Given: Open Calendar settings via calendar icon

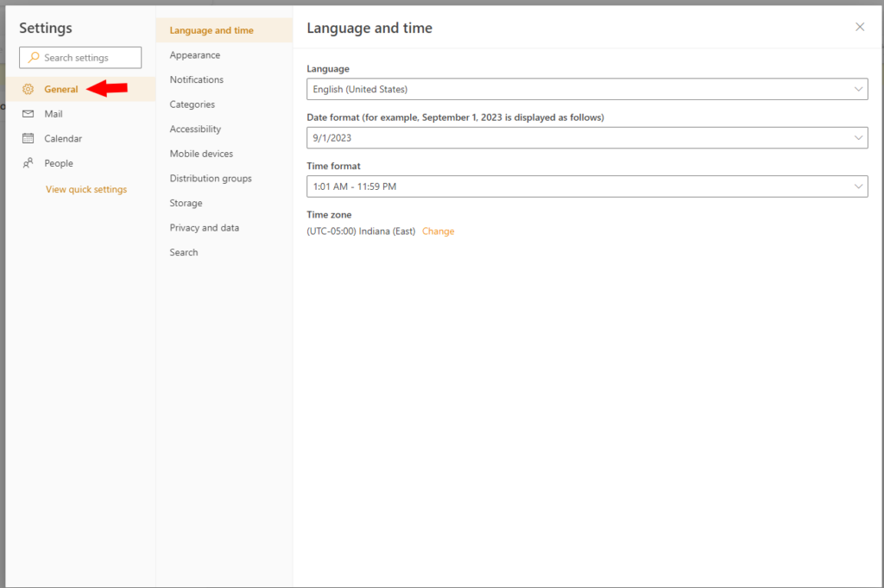Looking at the screenshot, I should (x=28, y=138).
